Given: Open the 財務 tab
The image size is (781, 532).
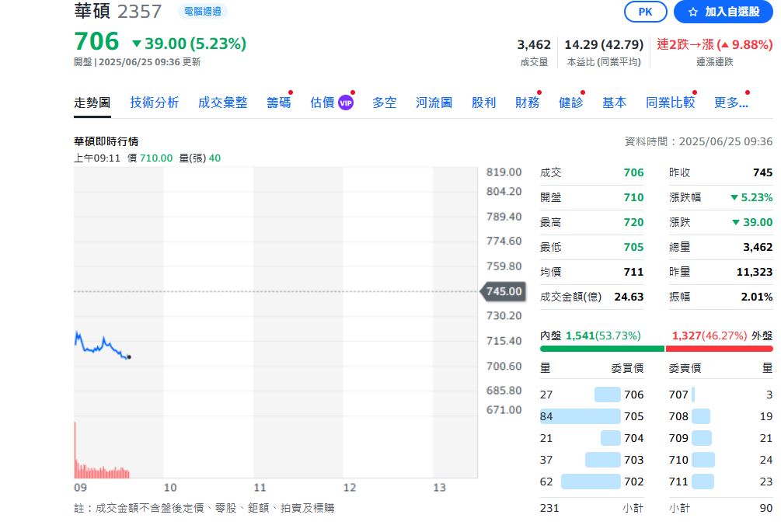Looking at the screenshot, I should [528, 103].
